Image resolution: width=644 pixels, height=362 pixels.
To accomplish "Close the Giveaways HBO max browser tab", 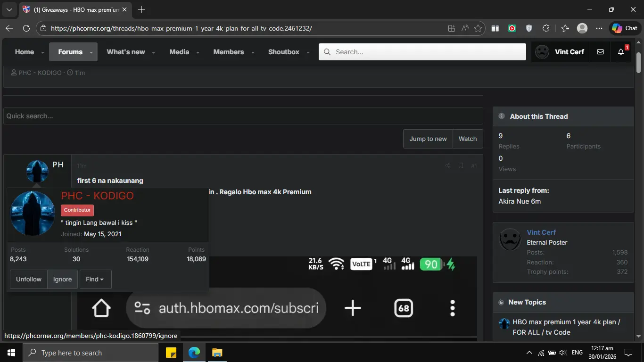I will coord(124,9).
